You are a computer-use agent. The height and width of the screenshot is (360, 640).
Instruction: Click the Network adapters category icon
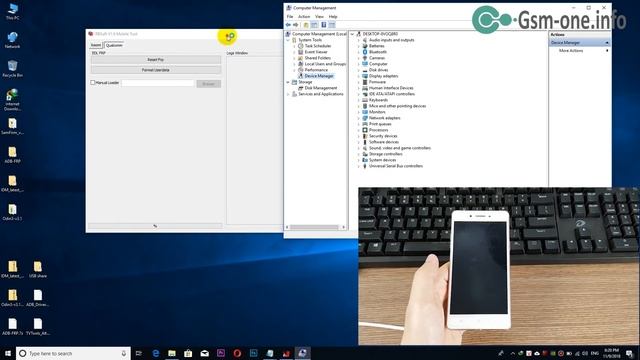(x=365, y=118)
